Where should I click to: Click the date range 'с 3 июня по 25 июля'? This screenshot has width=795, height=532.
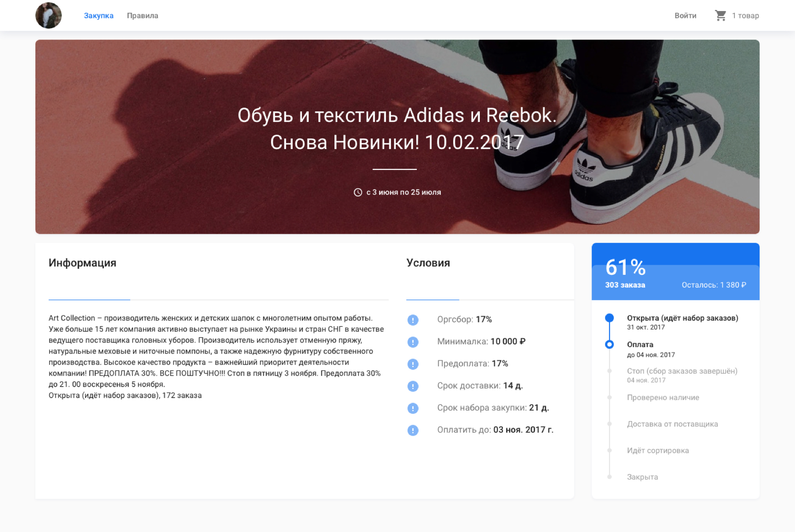403,192
